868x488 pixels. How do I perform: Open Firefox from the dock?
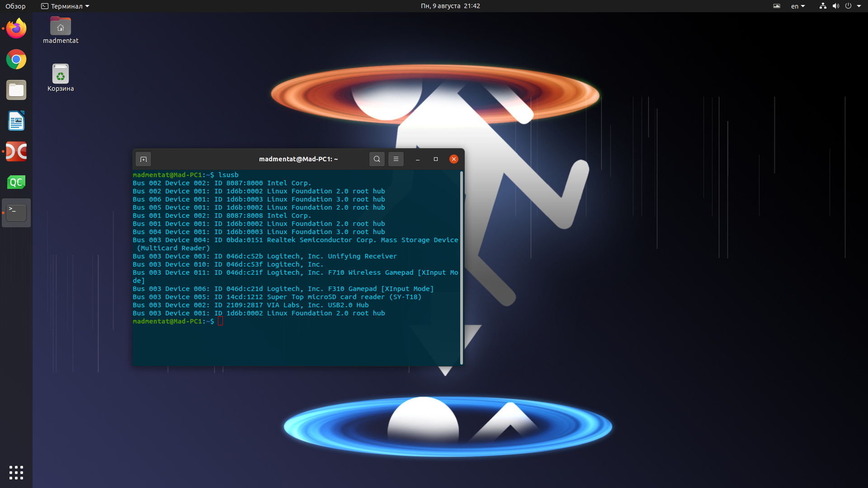[x=16, y=28]
